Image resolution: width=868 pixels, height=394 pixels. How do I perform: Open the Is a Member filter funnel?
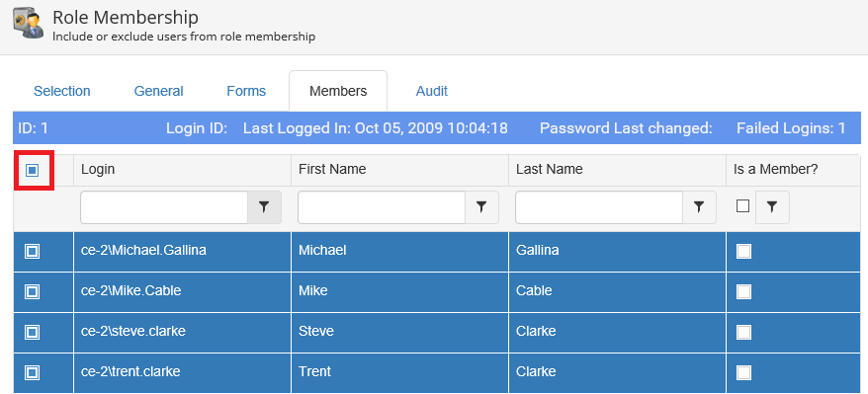[772, 207]
